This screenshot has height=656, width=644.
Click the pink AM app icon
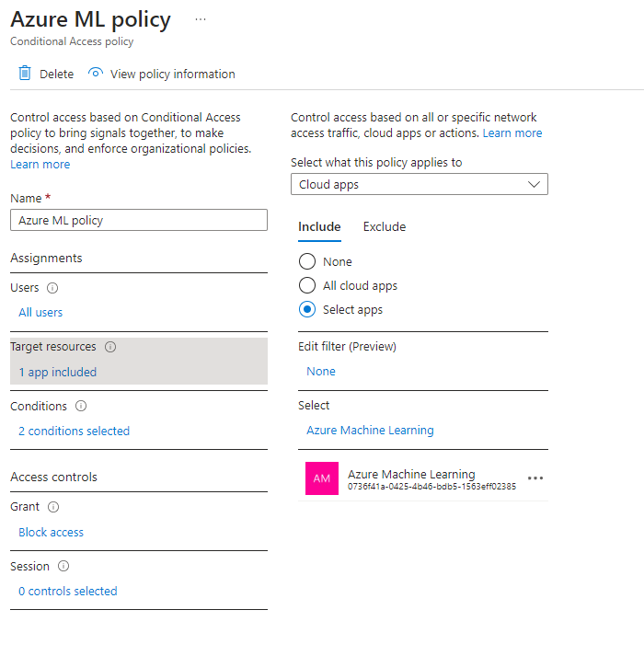(322, 478)
